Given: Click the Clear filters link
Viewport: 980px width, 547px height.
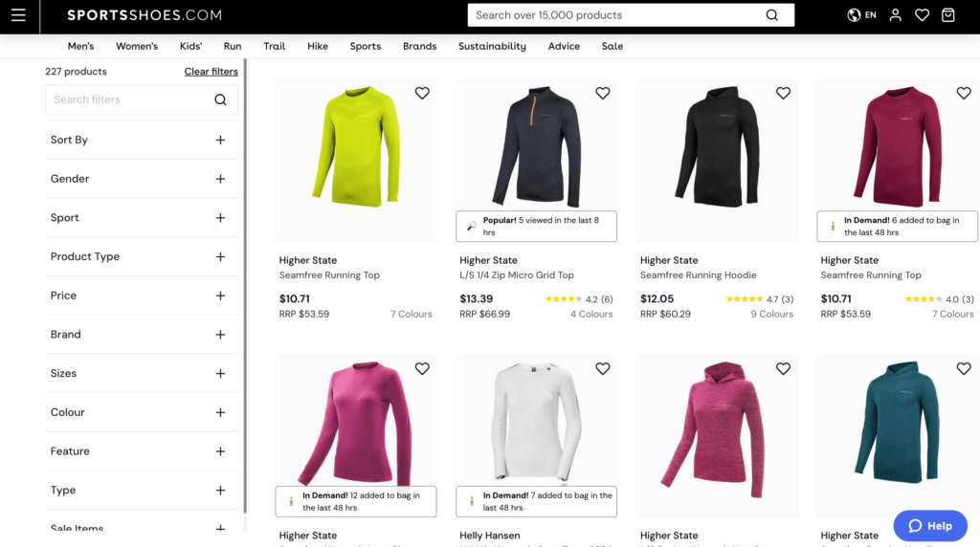Looking at the screenshot, I should click(211, 71).
